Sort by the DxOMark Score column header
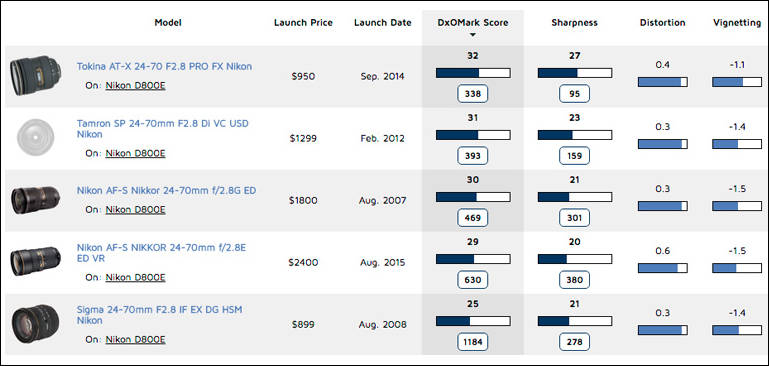The height and width of the screenshot is (366, 769). pyautogui.click(x=473, y=23)
